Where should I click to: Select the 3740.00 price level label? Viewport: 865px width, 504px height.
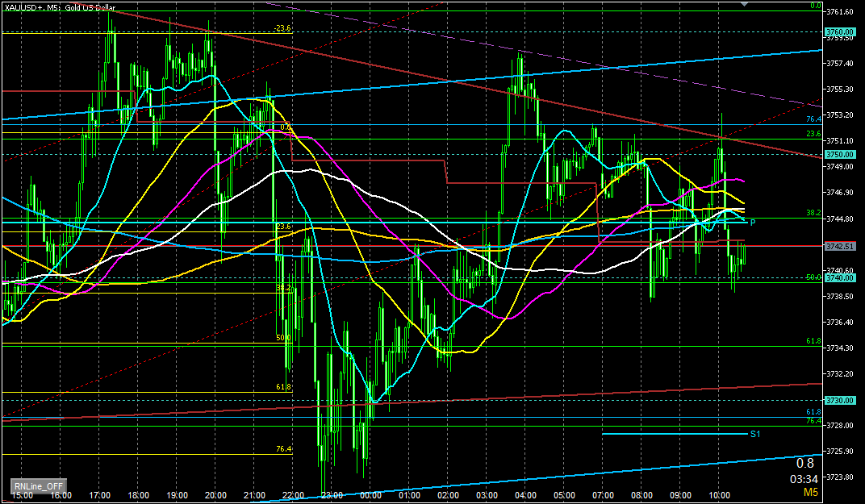[840, 277]
